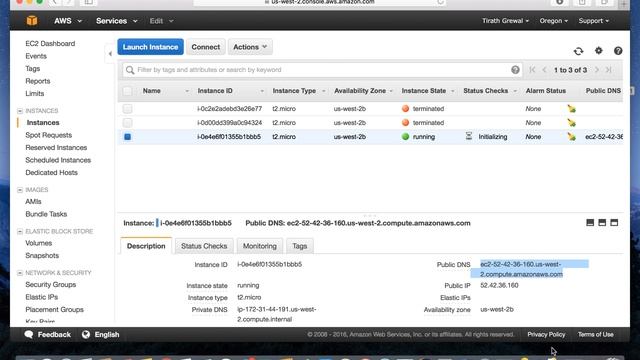Open Security Groups in the sidebar
The width and height of the screenshot is (640, 360).
(x=51, y=284)
